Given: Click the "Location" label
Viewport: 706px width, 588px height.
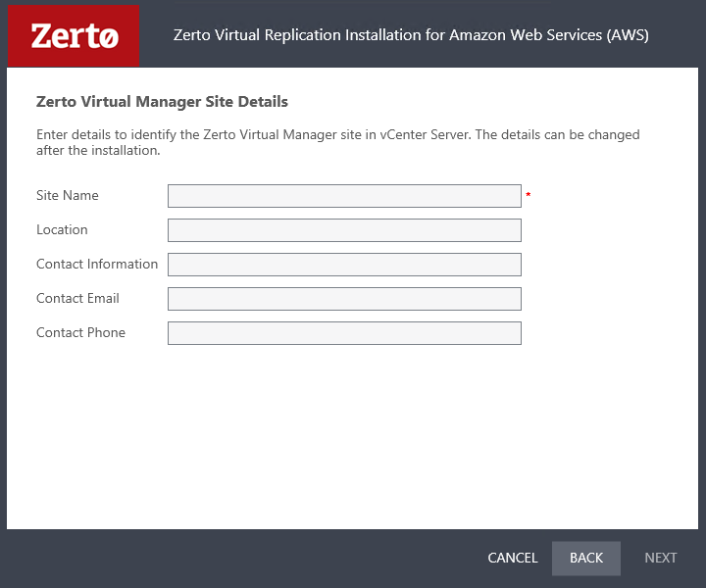Looking at the screenshot, I should tap(62, 229).
